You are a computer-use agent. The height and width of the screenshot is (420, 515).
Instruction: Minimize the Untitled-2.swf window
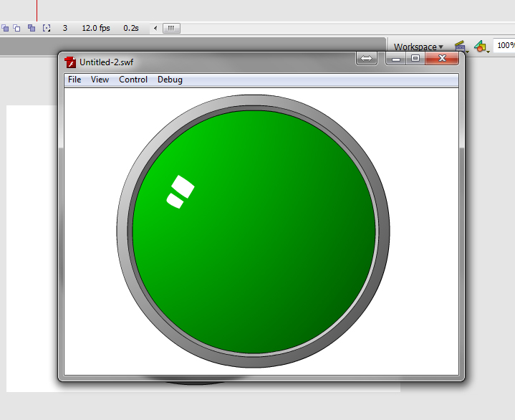[x=396, y=59]
